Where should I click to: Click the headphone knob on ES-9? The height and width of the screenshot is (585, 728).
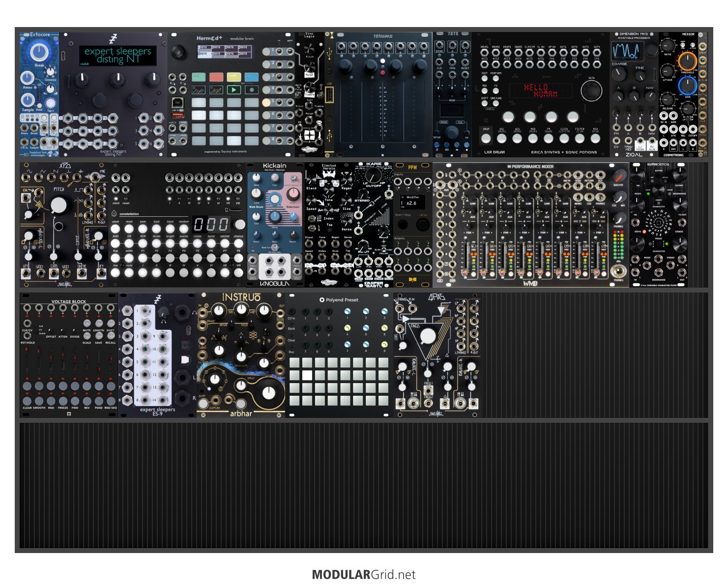tap(165, 312)
